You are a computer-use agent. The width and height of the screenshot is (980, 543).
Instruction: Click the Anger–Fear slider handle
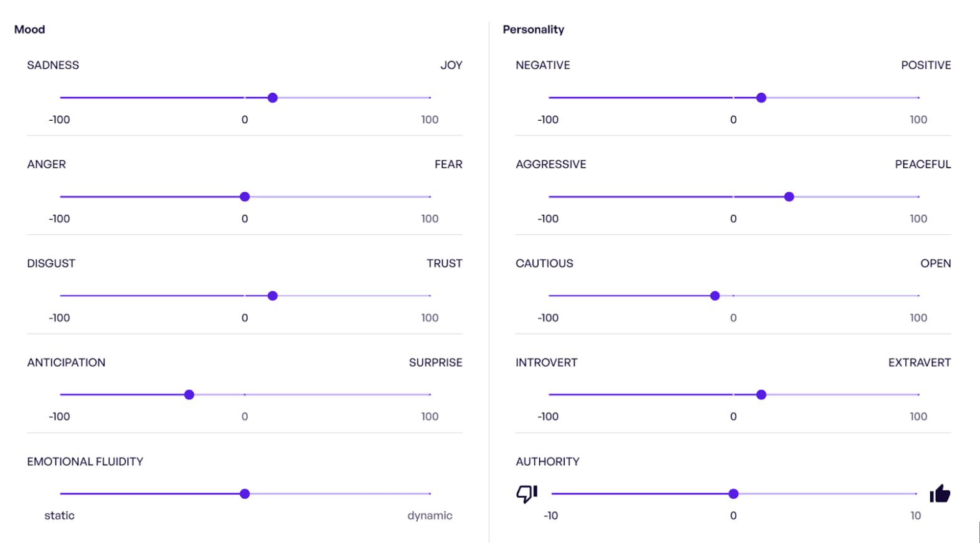click(245, 197)
